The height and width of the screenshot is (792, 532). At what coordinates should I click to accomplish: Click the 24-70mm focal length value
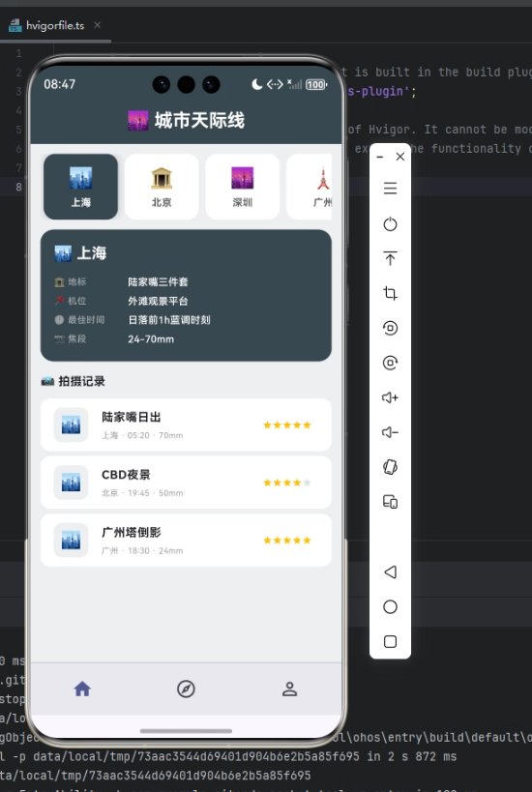151,339
